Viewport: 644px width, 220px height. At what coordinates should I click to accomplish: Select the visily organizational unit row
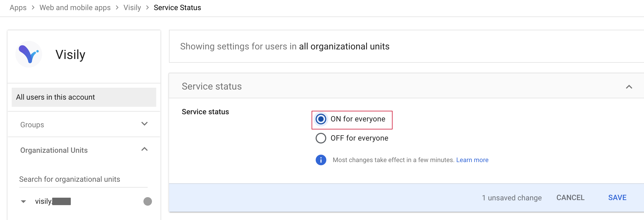(x=84, y=201)
